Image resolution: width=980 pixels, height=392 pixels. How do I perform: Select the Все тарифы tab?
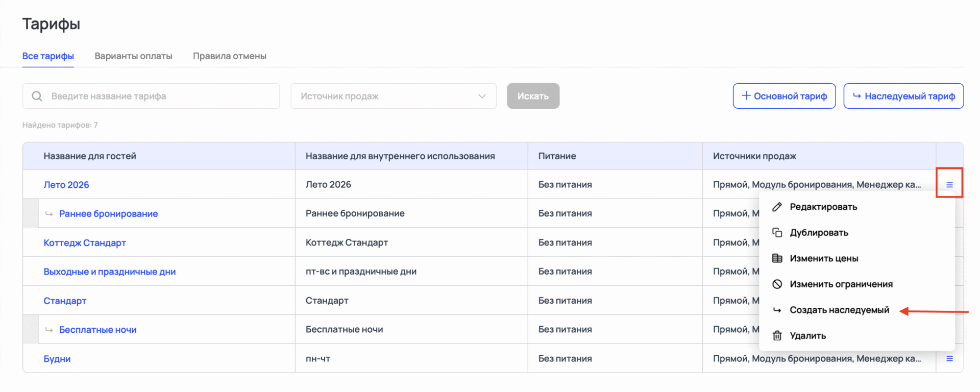[48, 56]
